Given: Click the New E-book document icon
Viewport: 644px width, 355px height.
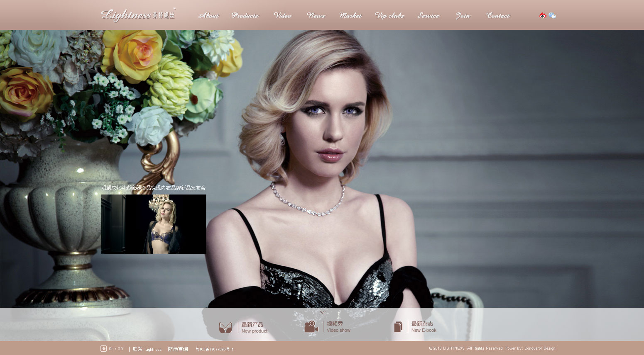Looking at the screenshot, I should pos(398,327).
